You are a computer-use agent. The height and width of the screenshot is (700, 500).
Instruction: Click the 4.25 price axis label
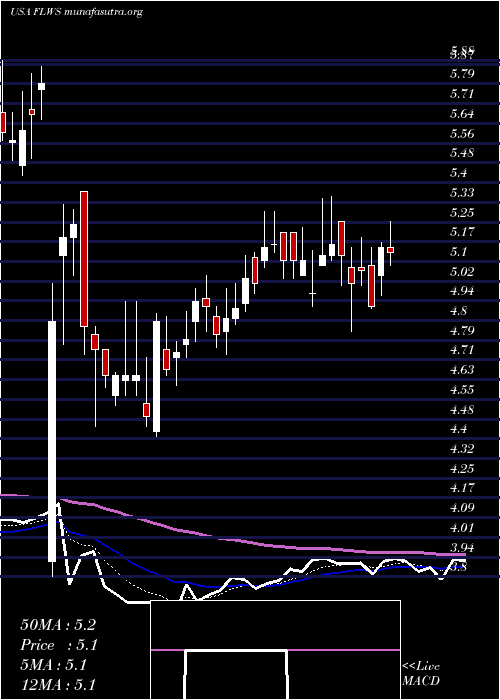462,469
